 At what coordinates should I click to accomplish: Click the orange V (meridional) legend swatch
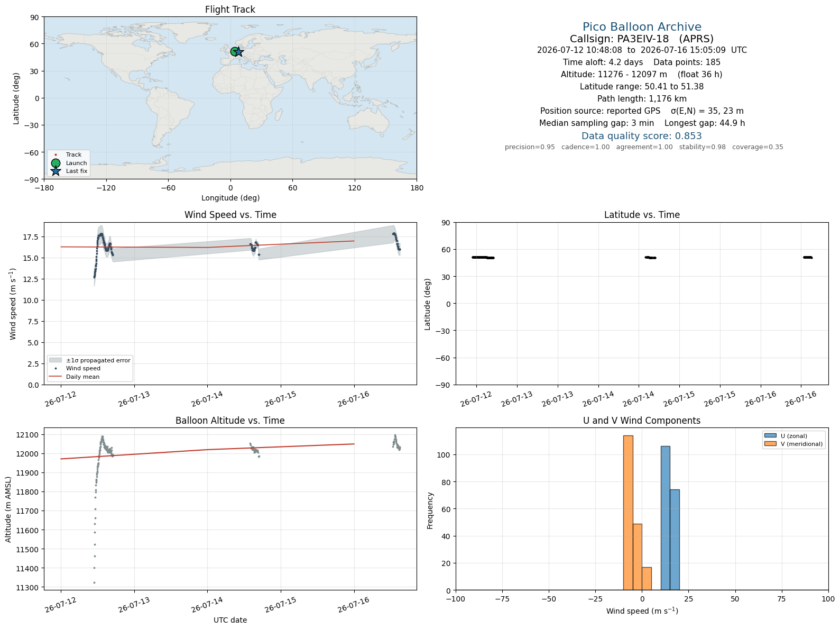(x=770, y=444)
